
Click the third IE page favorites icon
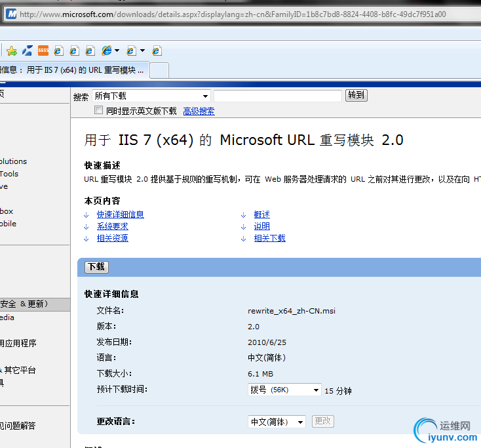90,51
